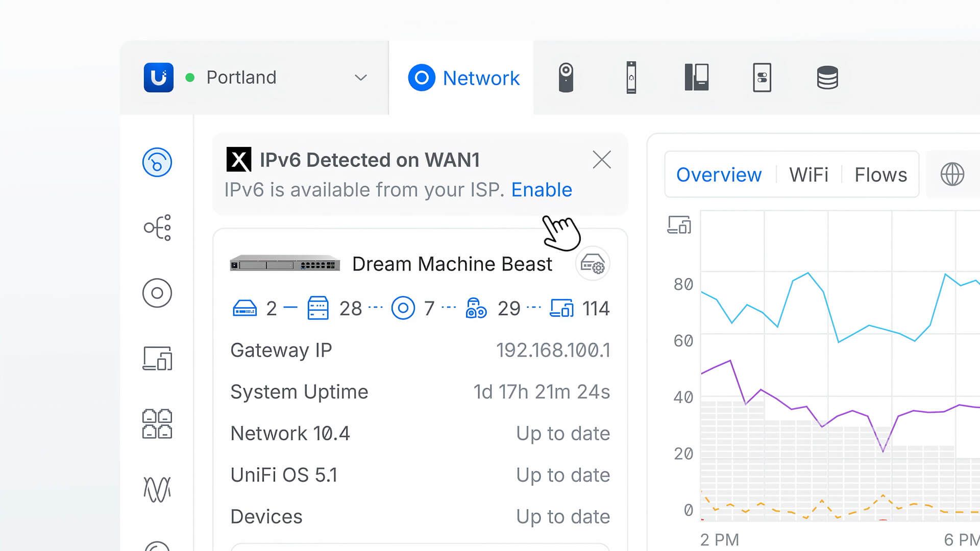Dismiss the IPv6 Detected notification
This screenshot has height=551, width=980.
[602, 160]
